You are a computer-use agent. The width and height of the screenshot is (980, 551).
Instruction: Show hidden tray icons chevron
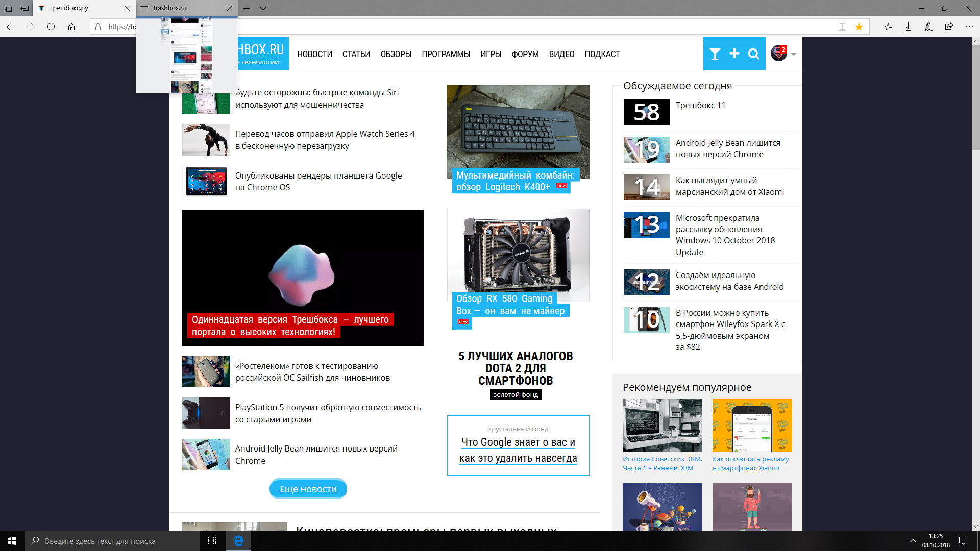pos(913,541)
